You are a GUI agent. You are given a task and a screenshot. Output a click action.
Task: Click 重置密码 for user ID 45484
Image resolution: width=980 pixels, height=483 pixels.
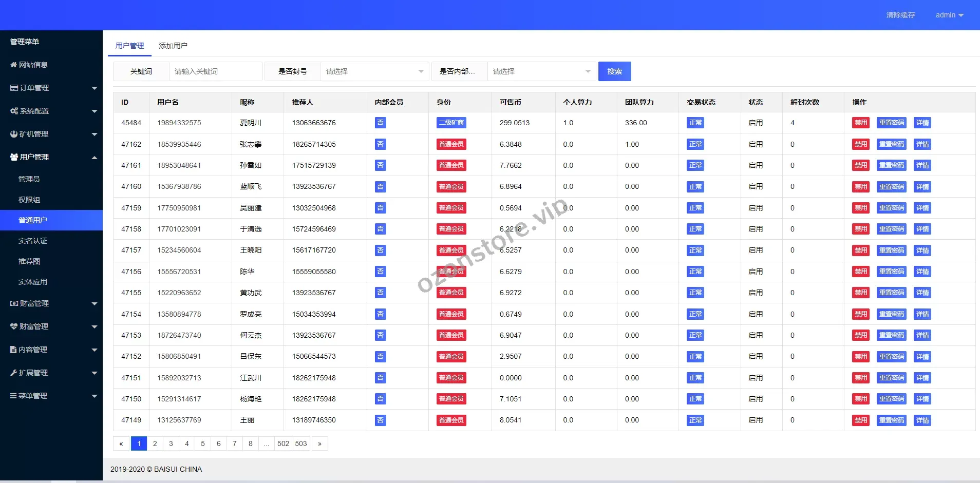tap(892, 123)
